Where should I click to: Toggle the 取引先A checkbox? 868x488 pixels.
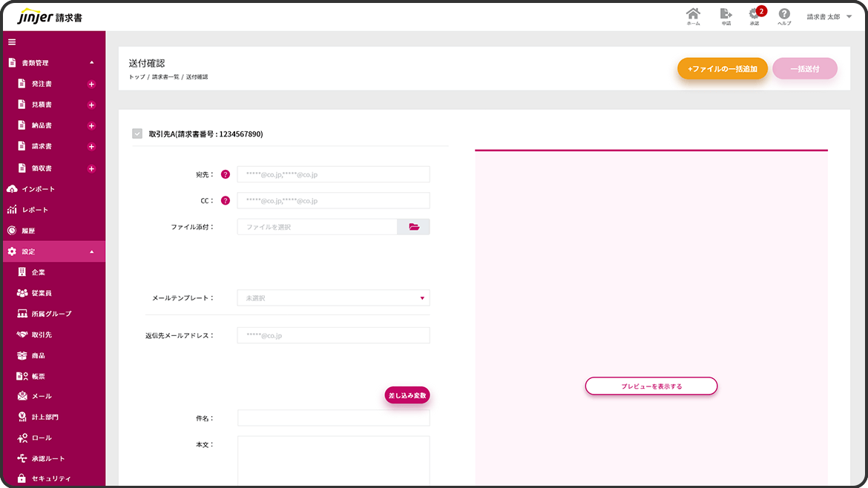137,134
